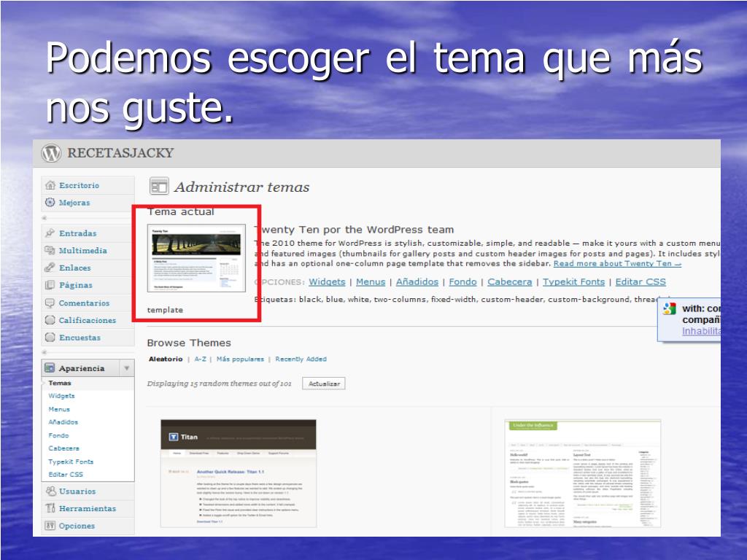
Task: Click the Titan theme thumbnail
Action: point(239,473)
